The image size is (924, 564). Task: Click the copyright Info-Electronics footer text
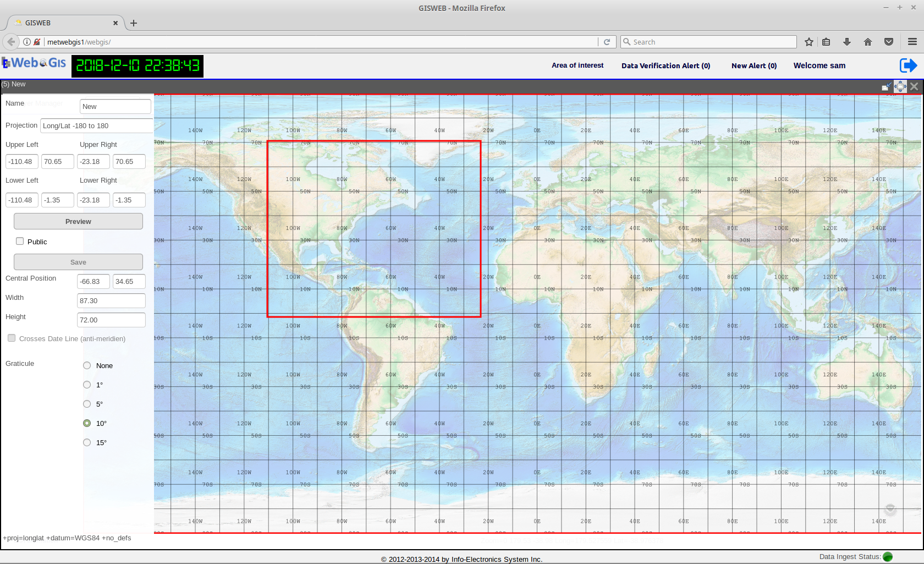[461, 559]
